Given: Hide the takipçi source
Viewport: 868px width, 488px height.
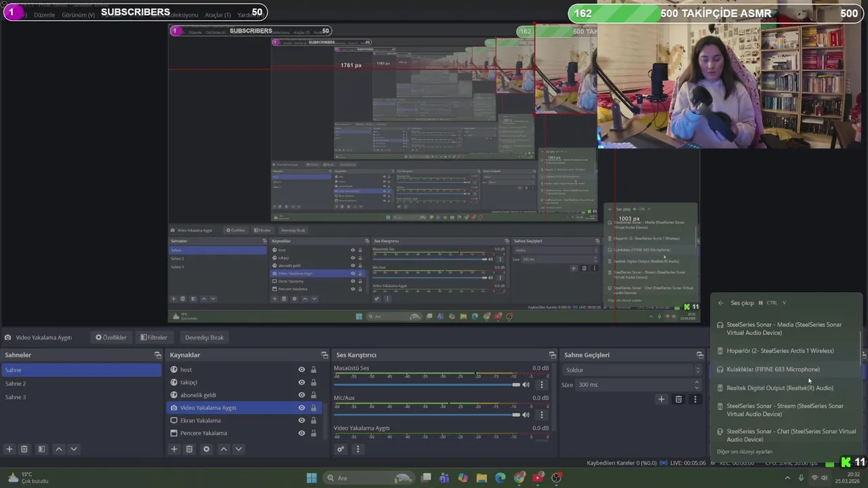Looking at the screenshot, I should (x=302, y=382).
